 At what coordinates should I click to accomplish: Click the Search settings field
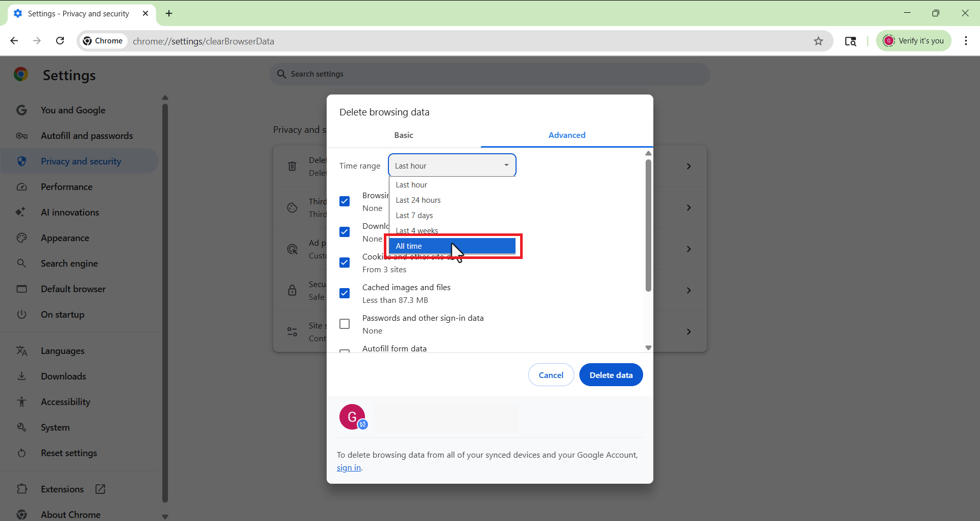(489, 74)
